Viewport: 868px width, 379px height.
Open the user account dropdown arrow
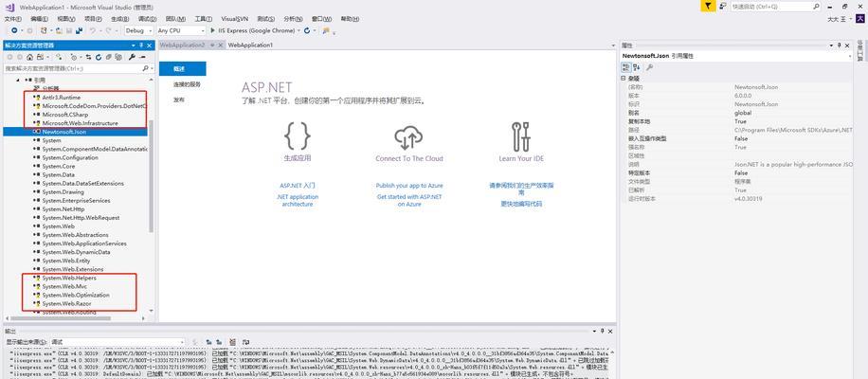coord(851,19)
